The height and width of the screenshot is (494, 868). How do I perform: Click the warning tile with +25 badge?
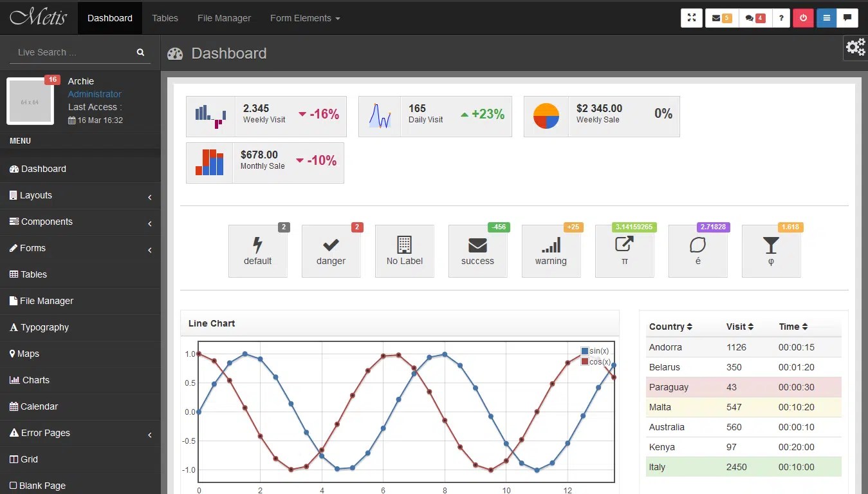click(551, 251)
